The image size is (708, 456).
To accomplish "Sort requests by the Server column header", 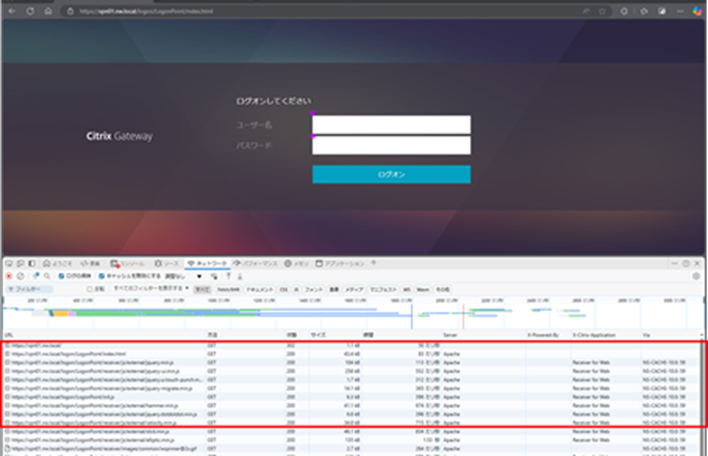I will tap(483, 335).
